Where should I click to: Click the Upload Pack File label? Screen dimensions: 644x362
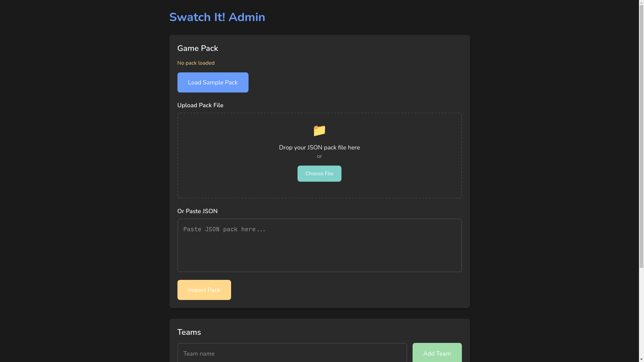pos(200,105)
